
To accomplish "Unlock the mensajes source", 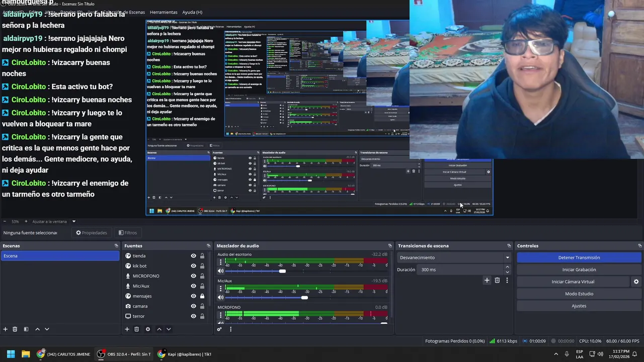I will (x=202, y=296).
